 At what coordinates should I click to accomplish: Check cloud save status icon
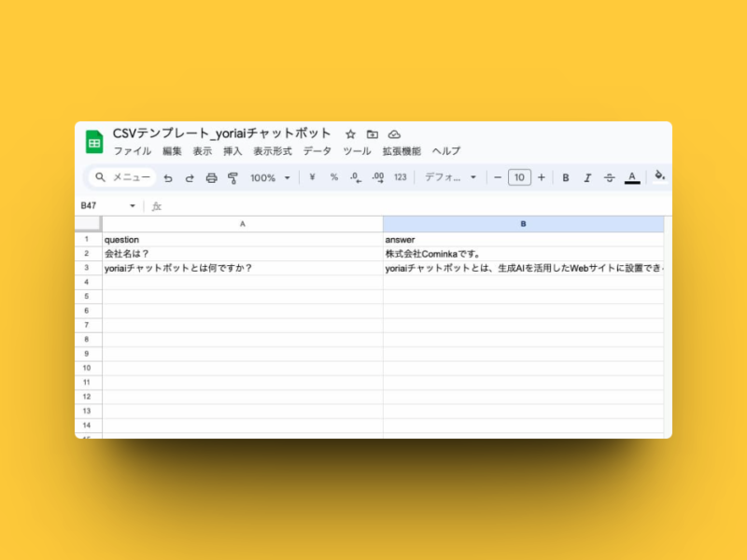394,134
